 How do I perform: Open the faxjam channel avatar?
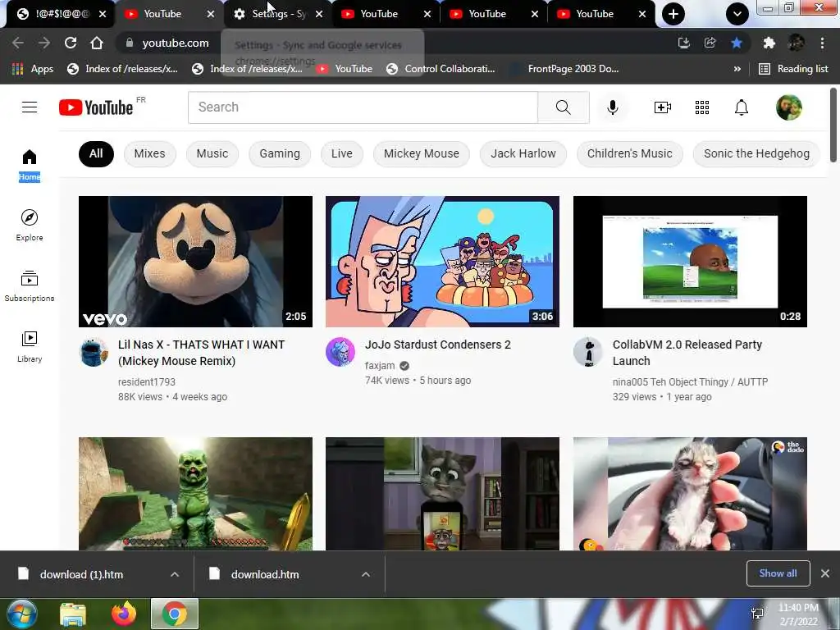pos(340,352)
